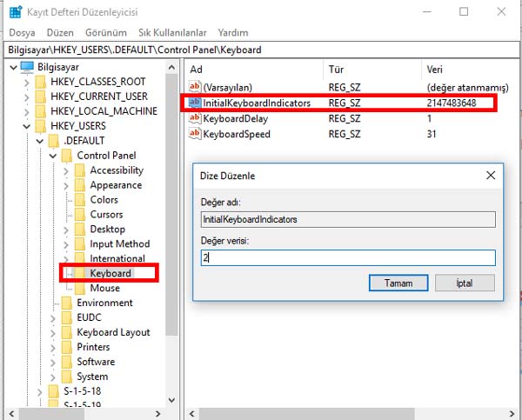Click the KeyboardSpeed string value icon
This screenshot has width=522, height=420.
195,134
